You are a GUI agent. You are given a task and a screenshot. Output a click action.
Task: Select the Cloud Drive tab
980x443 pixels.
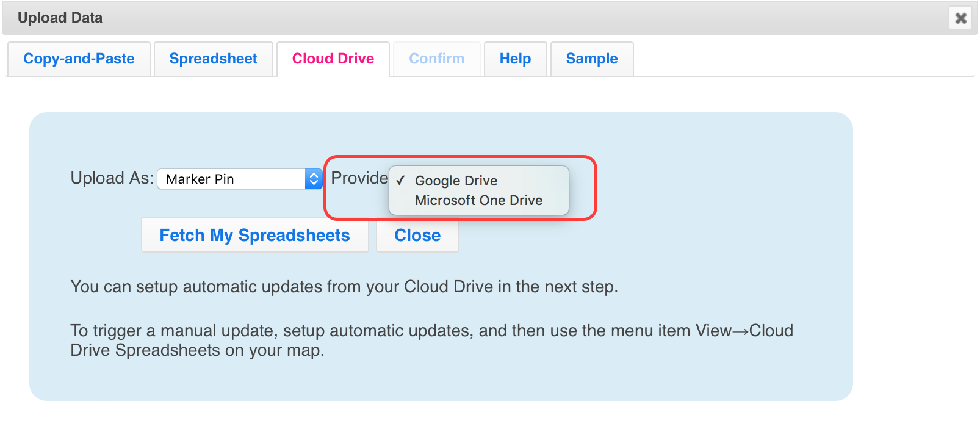point(333,59)
